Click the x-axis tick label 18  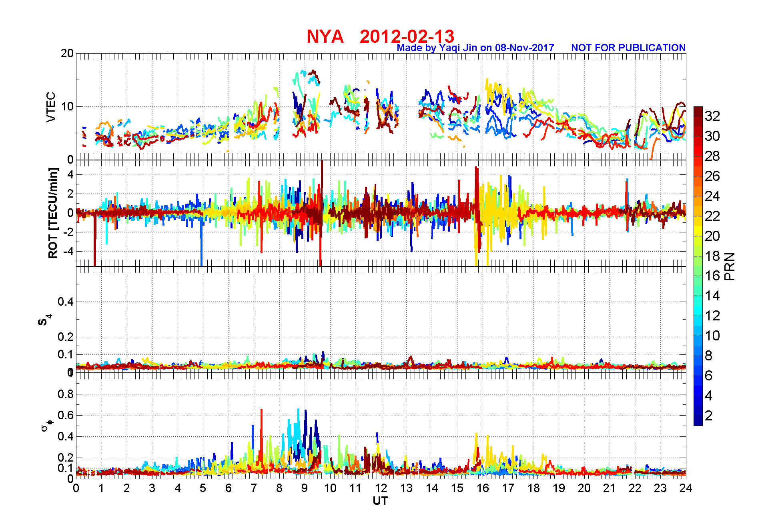click(533, 488)
